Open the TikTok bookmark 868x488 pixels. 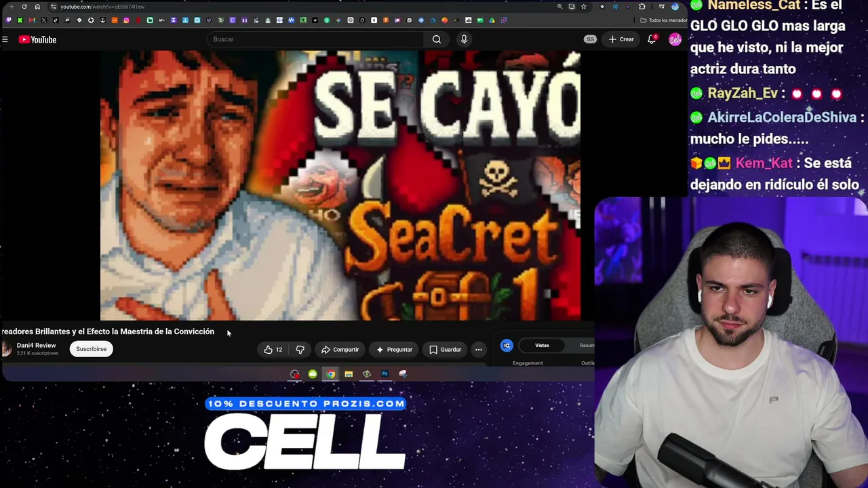pos(56,20)
